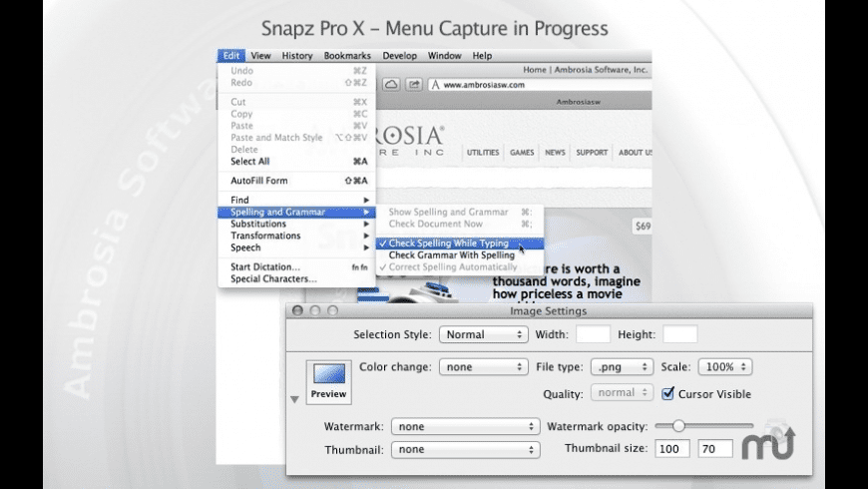Click the Safari address bar www.ambrosiasw.com
The height and width of the screenshot is (489, 868).
pos(540,85)
